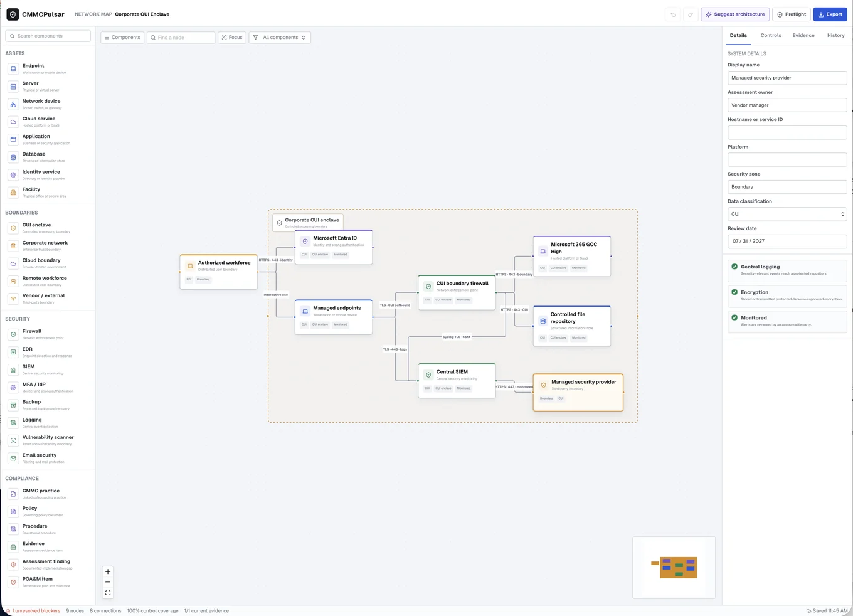Toggle the Encryption checkbox
This screenshot has width=853, height=616.
coord(734,292)
